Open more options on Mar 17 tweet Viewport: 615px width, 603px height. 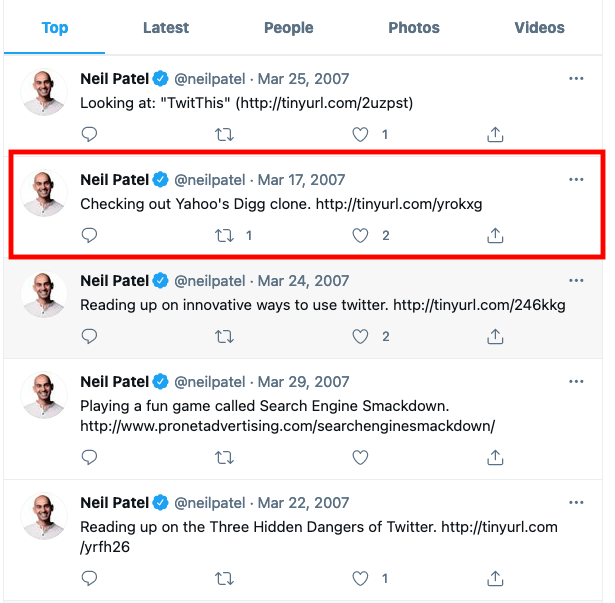pos(576,180)
